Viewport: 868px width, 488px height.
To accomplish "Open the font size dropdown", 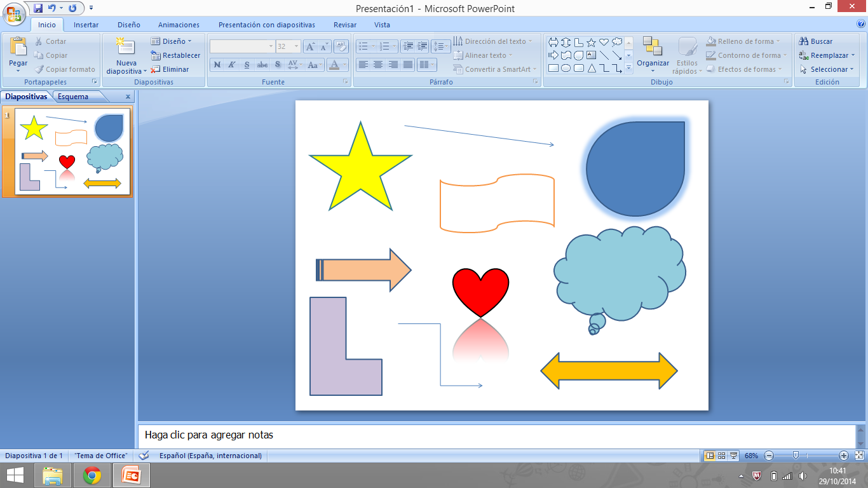I will pyautogui.click(x=296, y=46).
